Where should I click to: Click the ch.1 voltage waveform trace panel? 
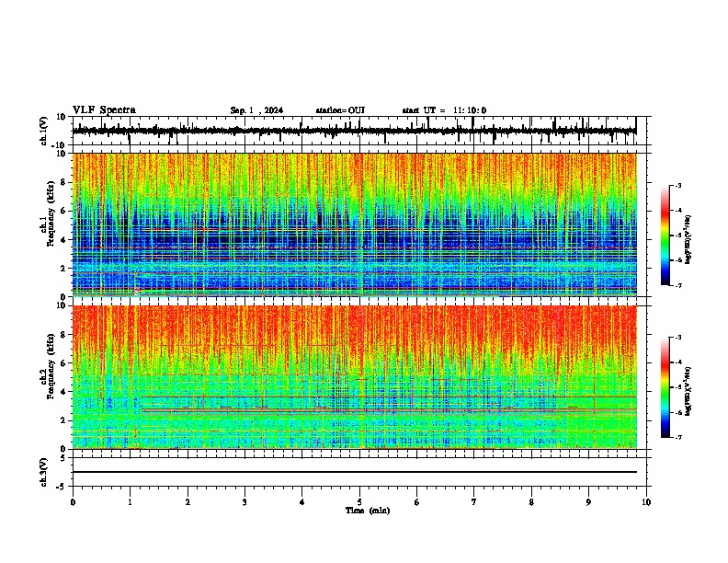pyautogui.click(x=359, y=131)
